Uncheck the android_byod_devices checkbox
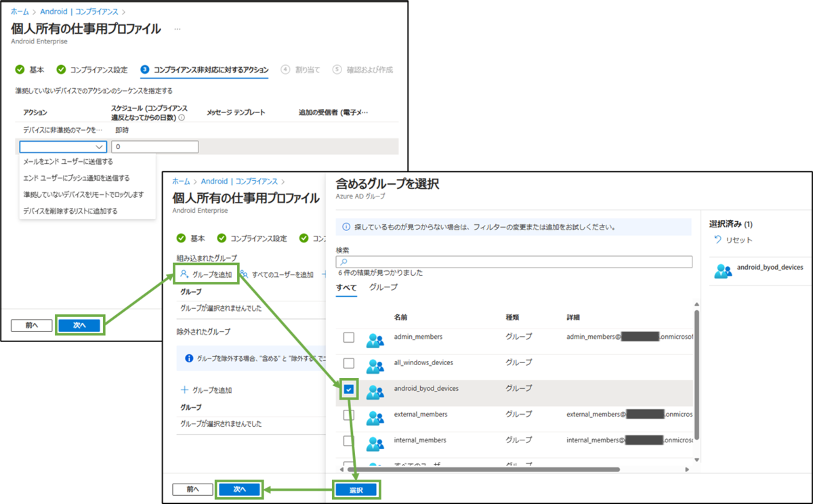The width and height of the screenshot is (813, 504). click(x=348, y=390)
